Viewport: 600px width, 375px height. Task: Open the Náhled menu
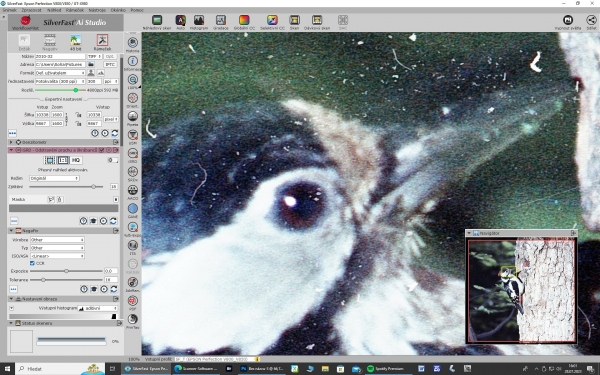click(x=54, y=10)
